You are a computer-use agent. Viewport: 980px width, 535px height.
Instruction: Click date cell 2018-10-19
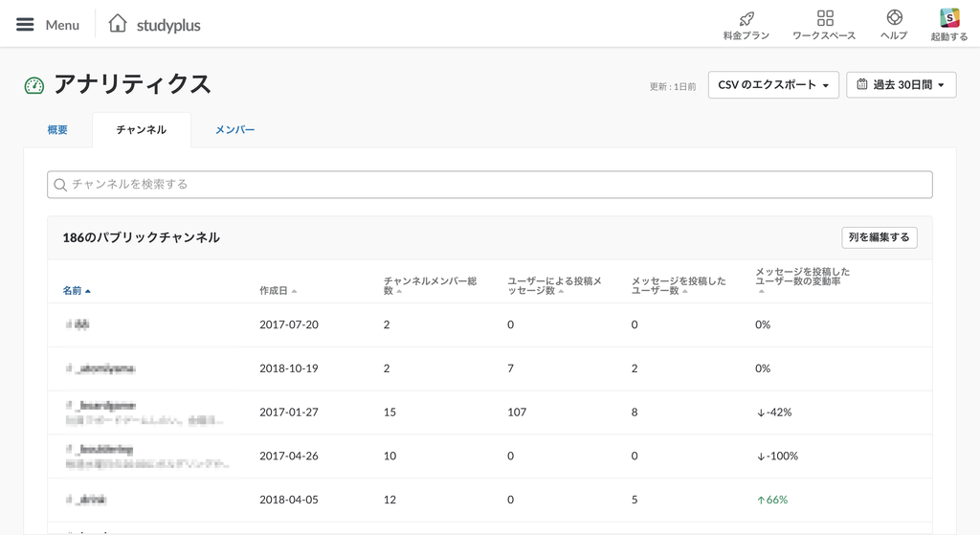pyautogui.click(x=289, y=368)
